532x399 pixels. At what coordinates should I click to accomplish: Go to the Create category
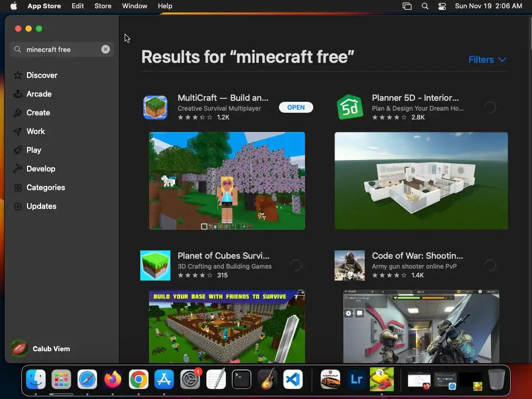pyautogui.click(x=32, y=113)
